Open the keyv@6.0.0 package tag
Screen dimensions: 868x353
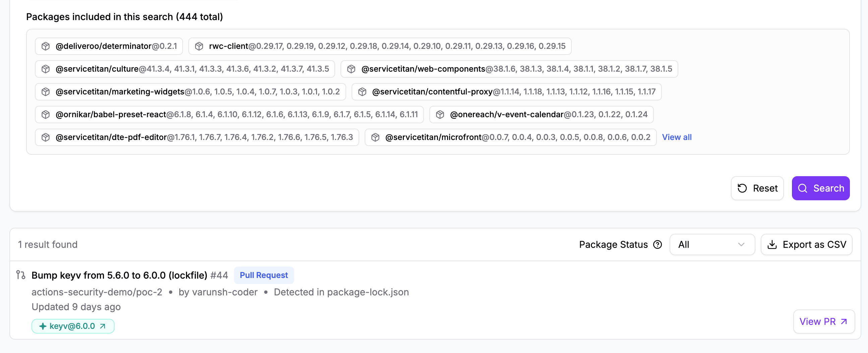coord(73,326)
